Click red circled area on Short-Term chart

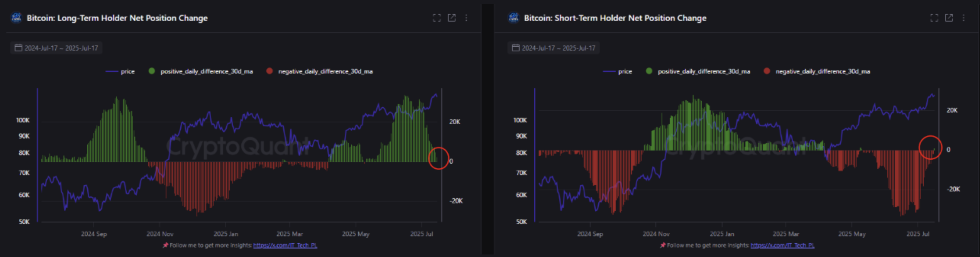click(930, 148)
